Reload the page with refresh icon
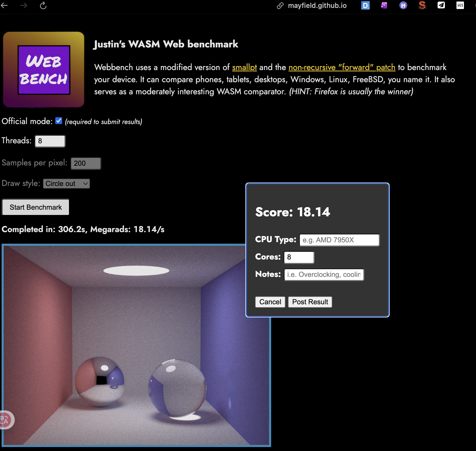476x451 pixels. (x=43, y=6)
